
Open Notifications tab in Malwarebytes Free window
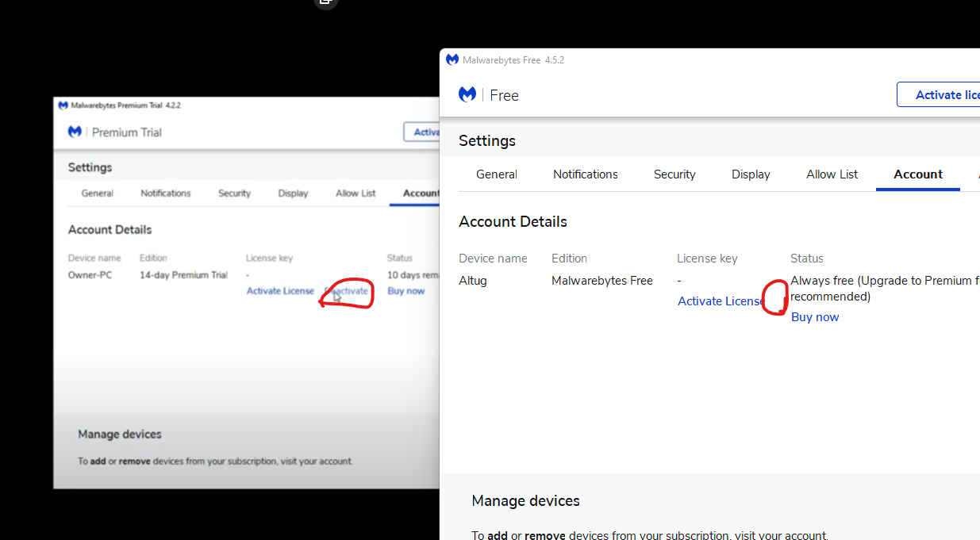pos(586,174)
